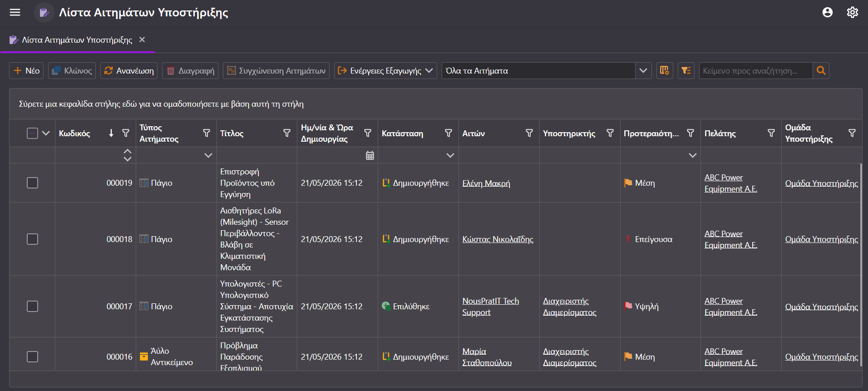Screen dimensions: 868x391
Task: Open filter for Τύπος Αιτήματος column
Action: 207,133
